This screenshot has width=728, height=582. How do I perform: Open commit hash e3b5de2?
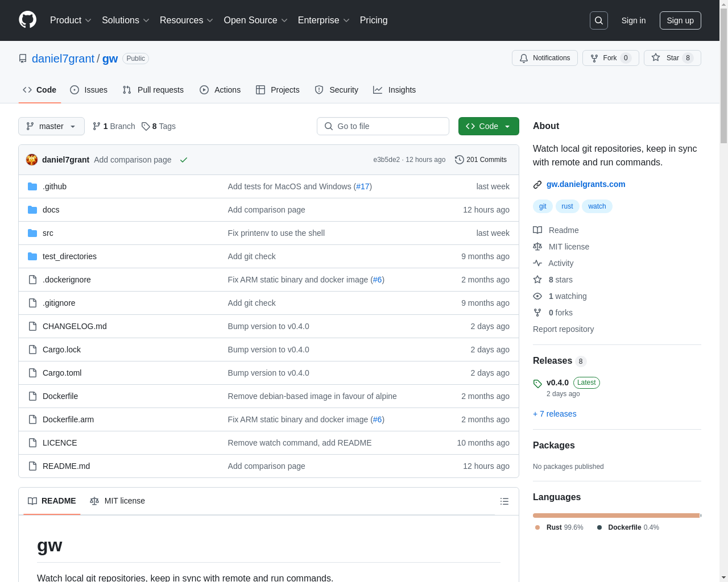pos(386,160)
